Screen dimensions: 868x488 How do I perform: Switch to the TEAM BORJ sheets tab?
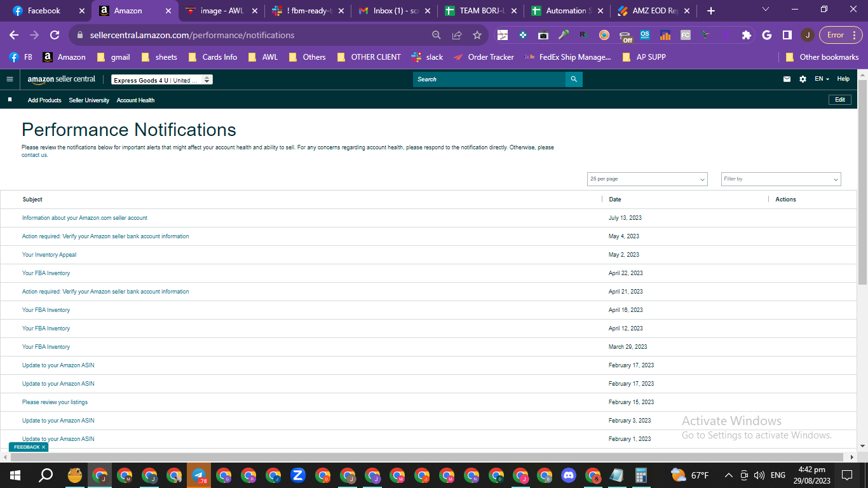click(480, 11)
